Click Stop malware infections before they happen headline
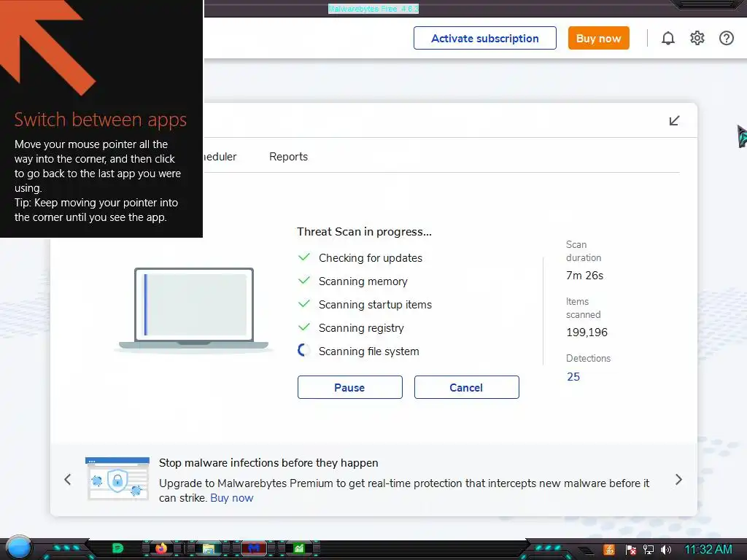The image size is (747, 560). (x=268, y=463)
